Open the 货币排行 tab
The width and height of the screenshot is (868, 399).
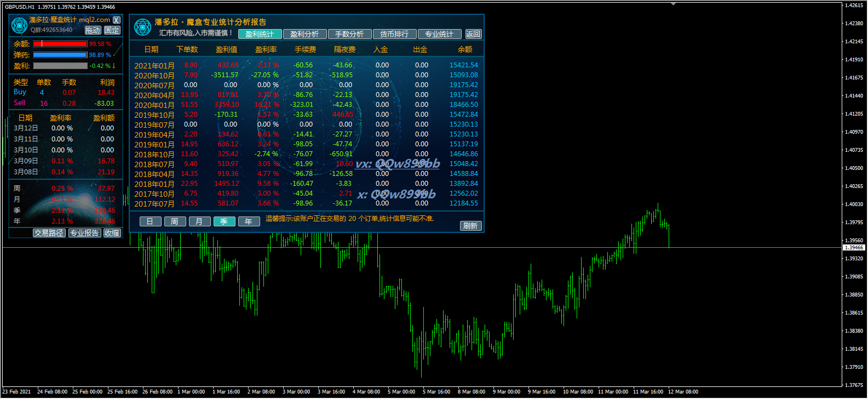coord(394,34)
